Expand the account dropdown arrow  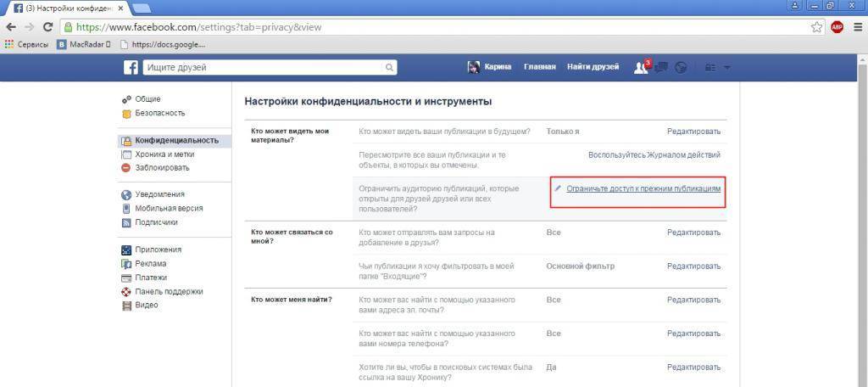pyautogui.click(x=727, y=68)
